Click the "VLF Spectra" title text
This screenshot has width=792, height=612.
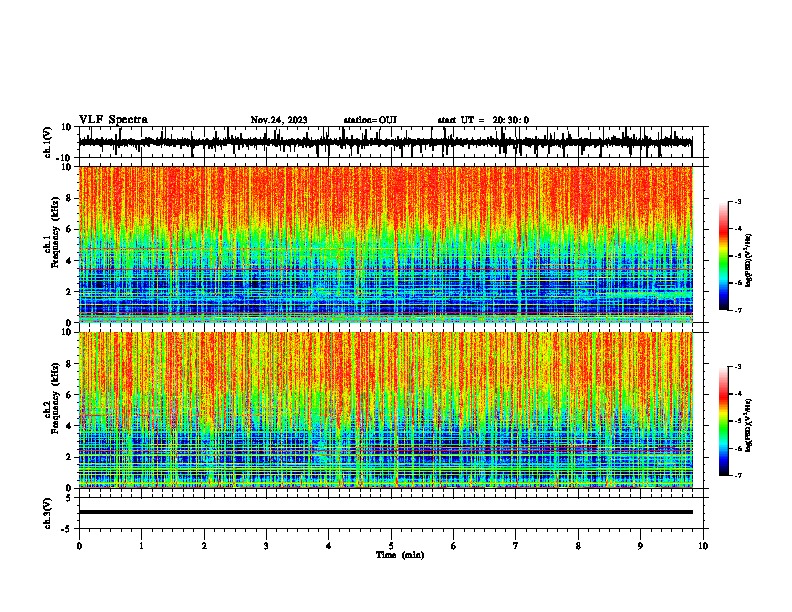113,120
